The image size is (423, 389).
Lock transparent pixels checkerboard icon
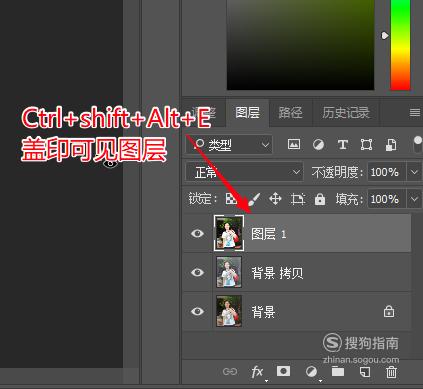(x=231, y=199)
